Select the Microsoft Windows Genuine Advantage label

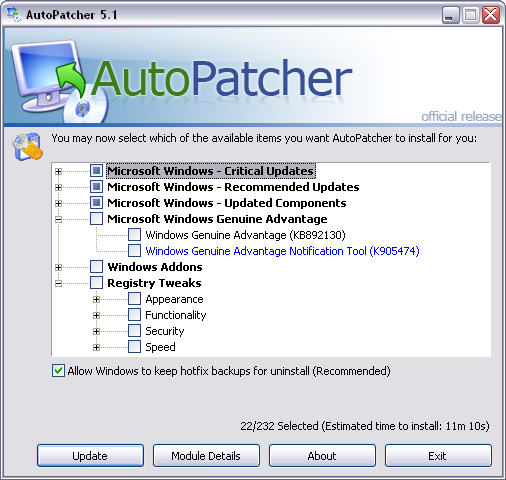tap(217, 219)
